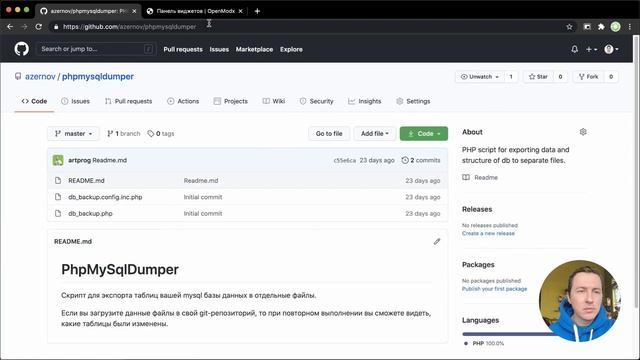Close the OpenModx browser tab

coord(240,11)
